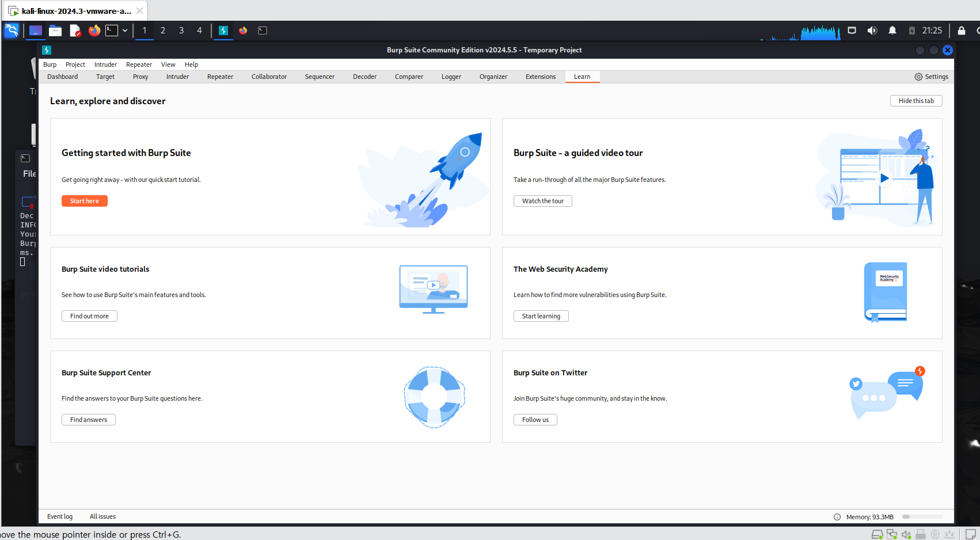Open the Project menu
980x540 pixels.
coord(75,64)
